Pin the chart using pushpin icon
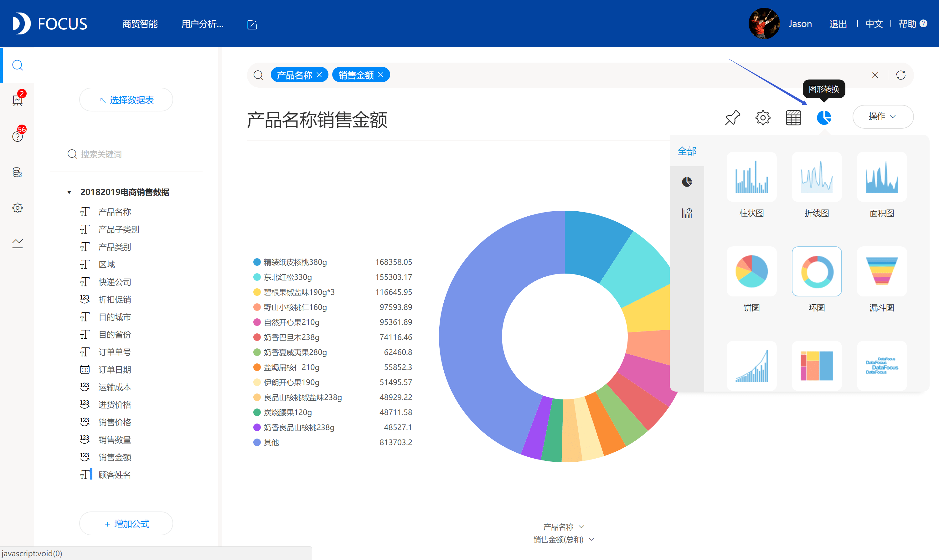Viewport: 939px width, 560px height. [732, 117]
